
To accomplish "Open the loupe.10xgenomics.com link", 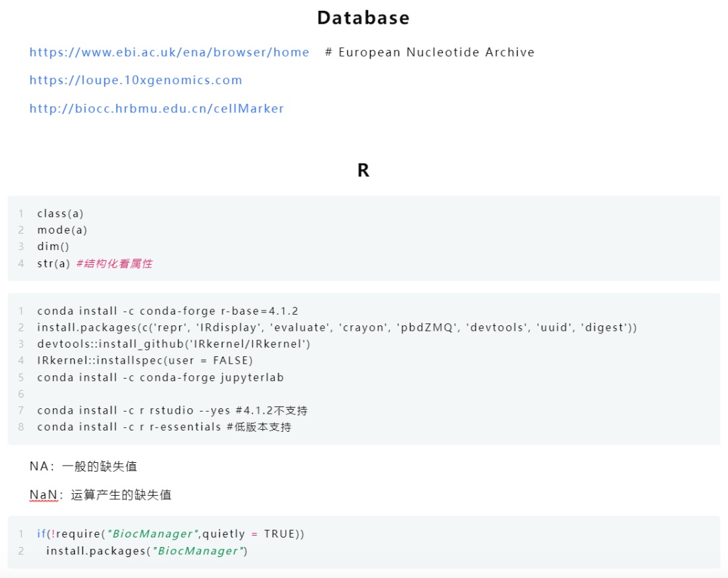I will tap(135, 80).
